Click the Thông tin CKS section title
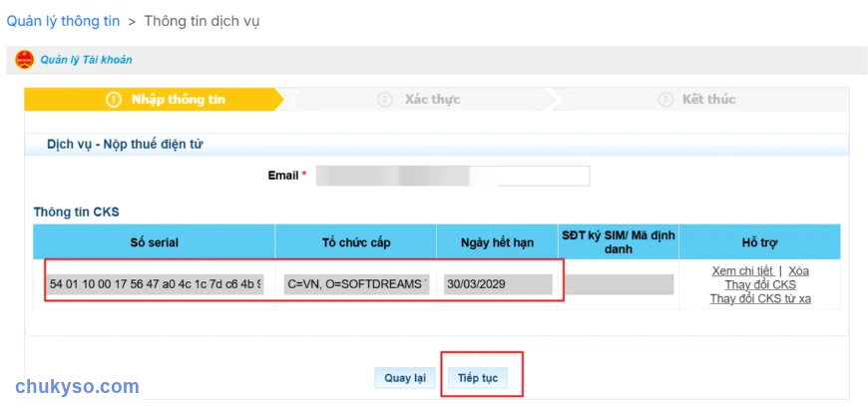Screen dimensions: 868x408 [77, 211]
